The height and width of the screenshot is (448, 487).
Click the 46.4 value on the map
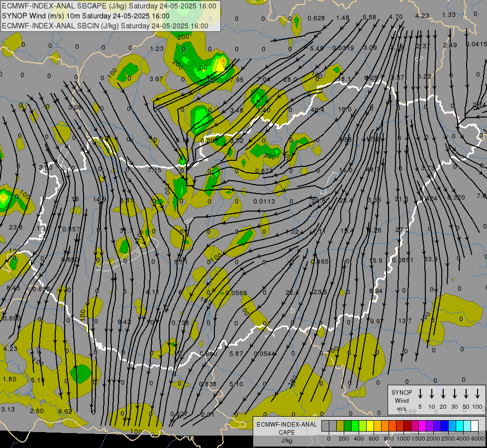click(x=317, y=110)
